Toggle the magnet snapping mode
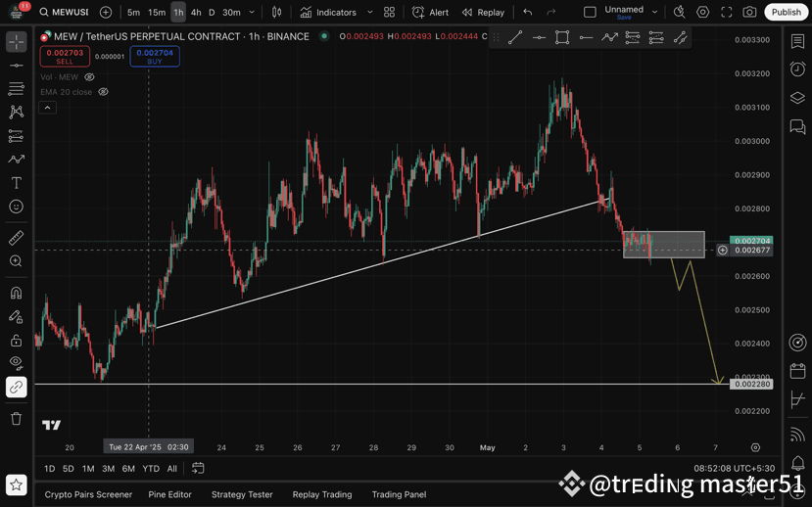The height and width of the screenshot is (507, 812). pos(16,293)
